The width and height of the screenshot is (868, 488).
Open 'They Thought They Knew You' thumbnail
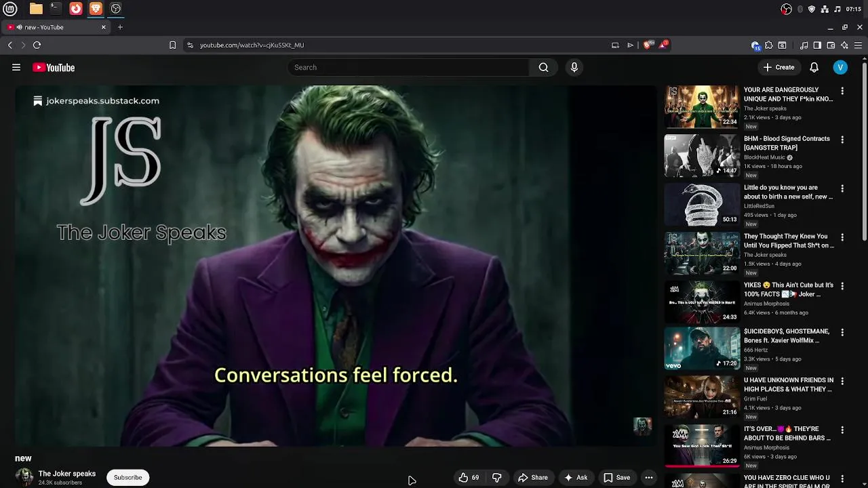[x=702, y=253]
